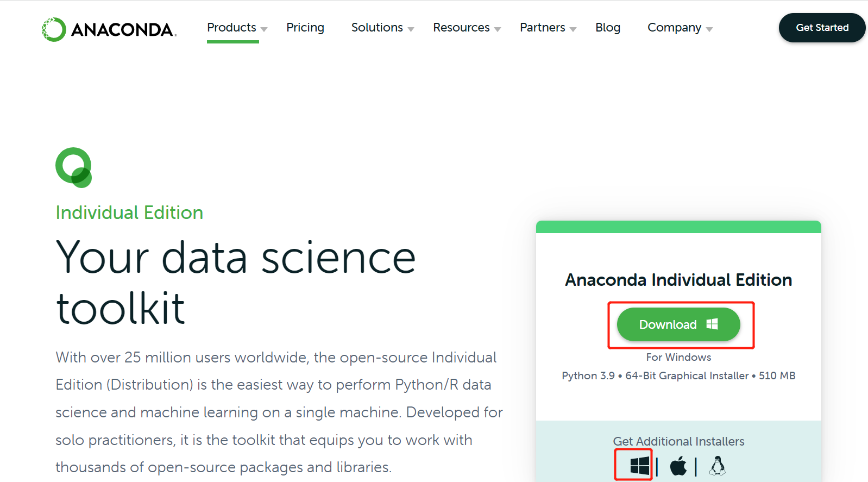868x482 pixels.
Task: Expand the Resources dropdown arrow
Action: (498, 29)
